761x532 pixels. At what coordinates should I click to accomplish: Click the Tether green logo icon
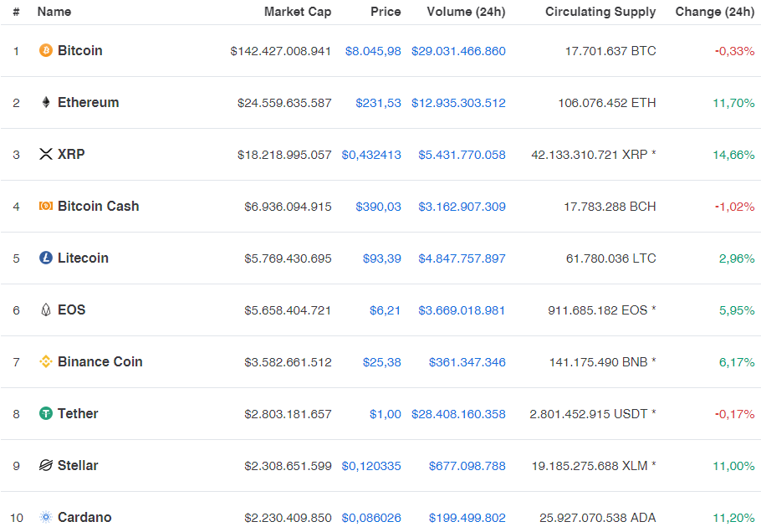click(x=46, y=413)
